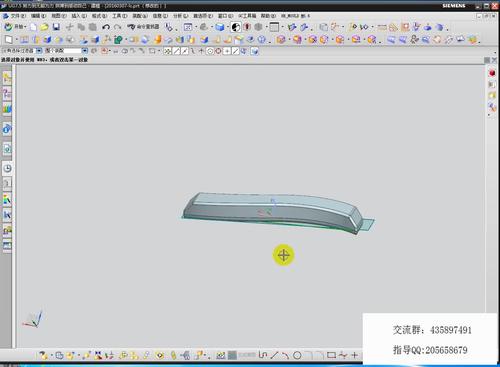
Task: Click the green gear feature icon
Action: 118,40
